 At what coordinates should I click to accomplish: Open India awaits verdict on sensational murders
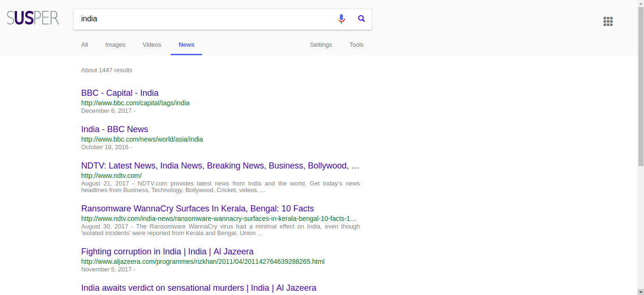[x=199, y=288]
